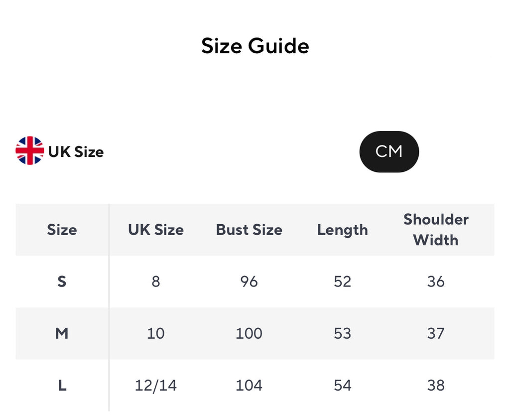Click UK size 10 cell
The image size is (510, 420).
[156, 333]
